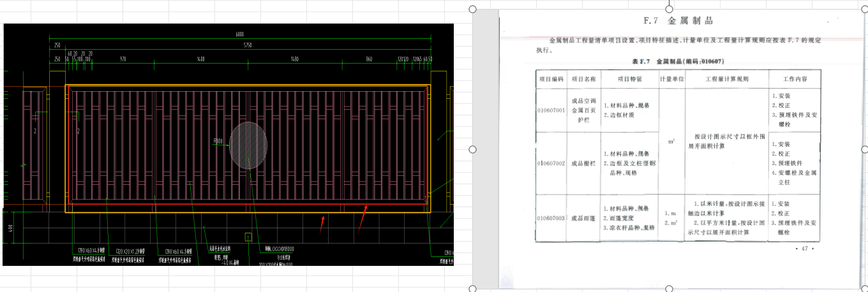
Task: Click the "工程量计算规则" column header
Action: click(726, 79)
